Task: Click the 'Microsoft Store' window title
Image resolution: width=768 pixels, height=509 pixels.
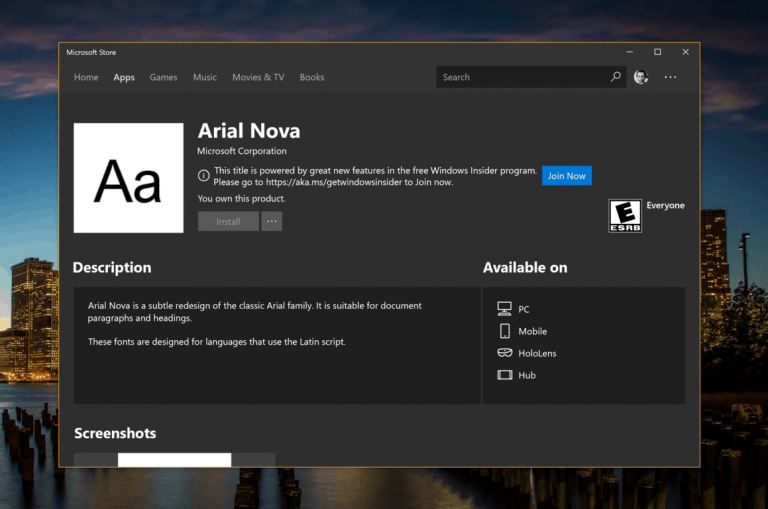Action: coord(91,52)
